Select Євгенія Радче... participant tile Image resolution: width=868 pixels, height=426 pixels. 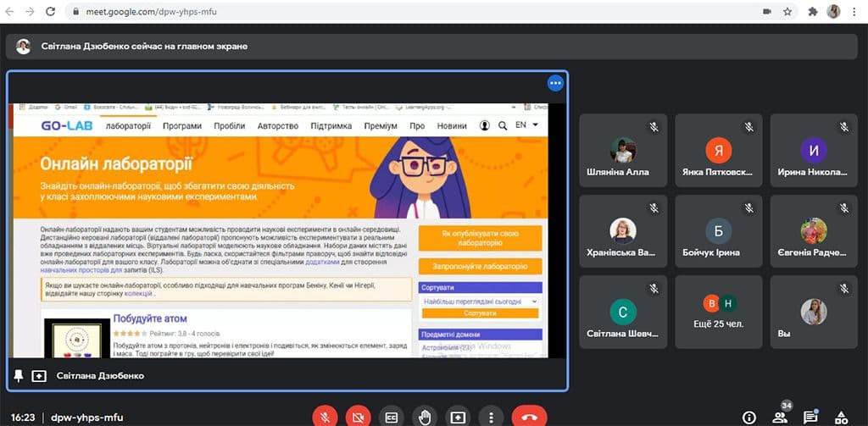pyautogui.click(x=814, y=231)
